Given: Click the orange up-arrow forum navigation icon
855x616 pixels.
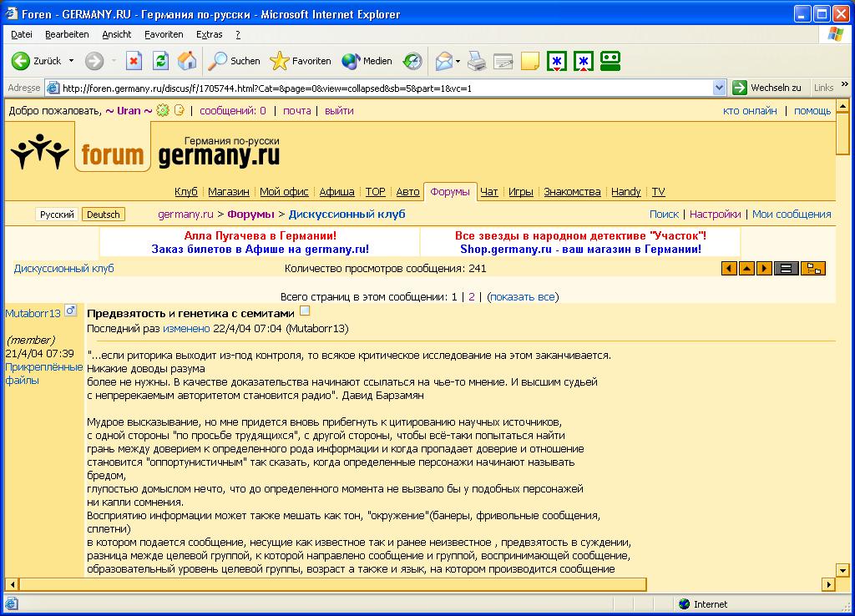Looking at the screenshot, I should pyautogui.click(x=746, y=268).
